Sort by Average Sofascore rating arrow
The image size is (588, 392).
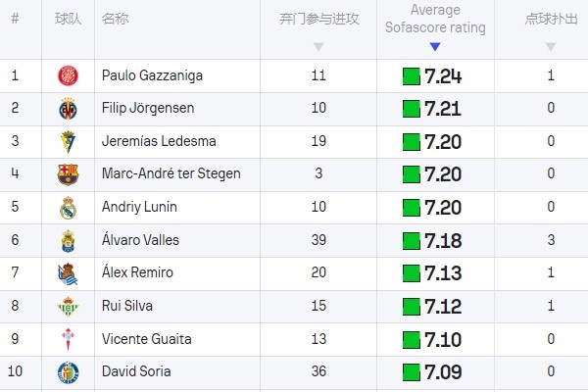pyautogui.click(x=435, y=46)
